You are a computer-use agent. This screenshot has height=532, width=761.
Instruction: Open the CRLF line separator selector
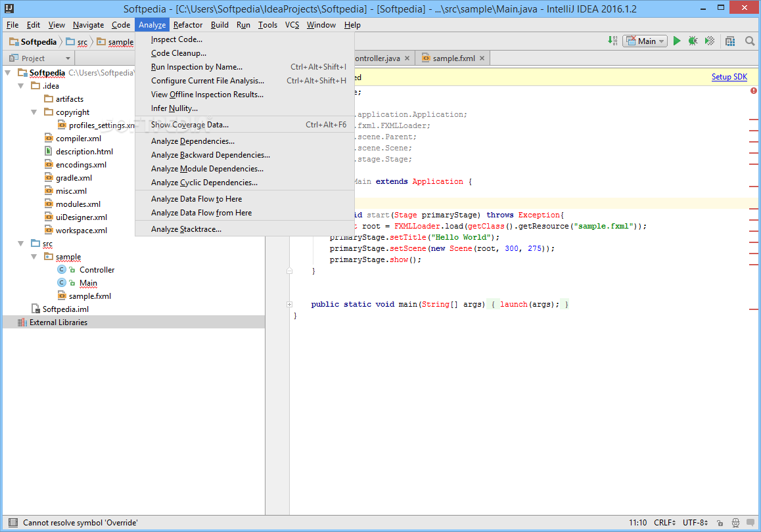[x=664, y=523]
